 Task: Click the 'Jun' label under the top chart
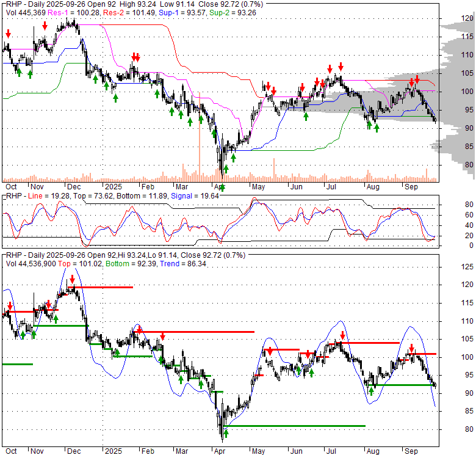(297, 187)
